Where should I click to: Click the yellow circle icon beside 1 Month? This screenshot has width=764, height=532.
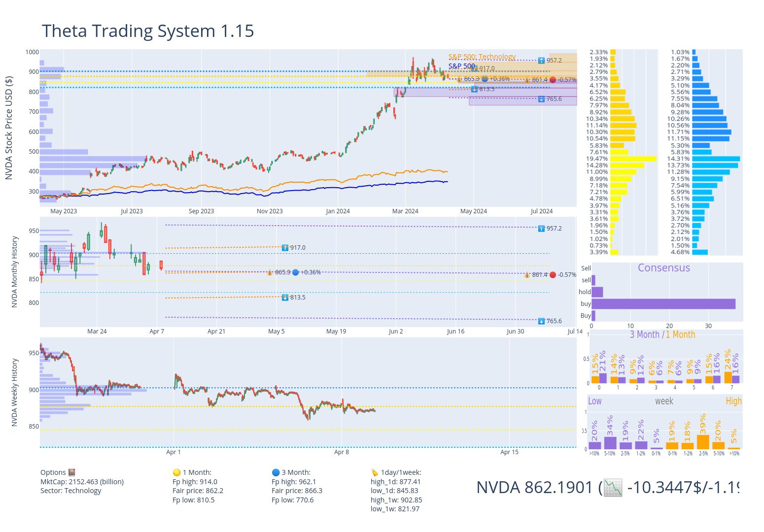(176, 472)
